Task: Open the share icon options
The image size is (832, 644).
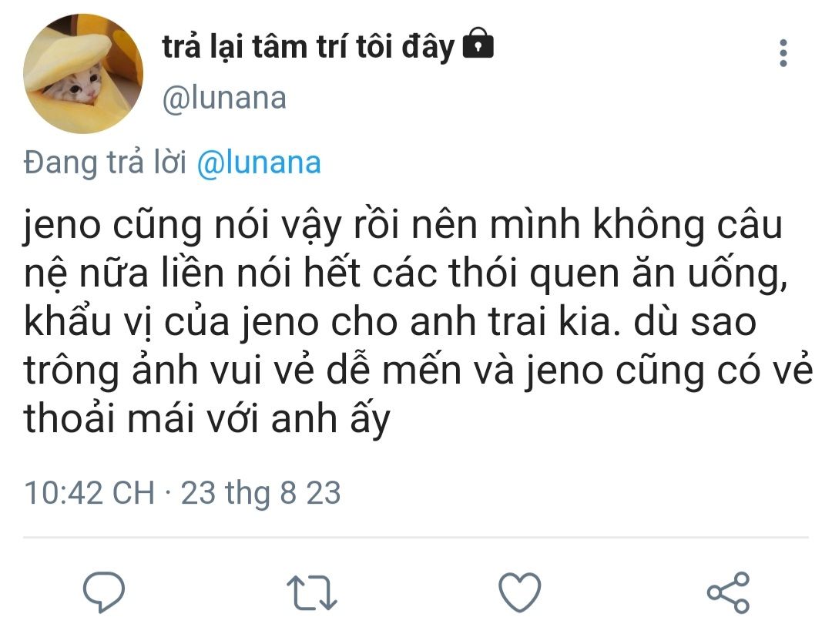Action: coord(729,592)
